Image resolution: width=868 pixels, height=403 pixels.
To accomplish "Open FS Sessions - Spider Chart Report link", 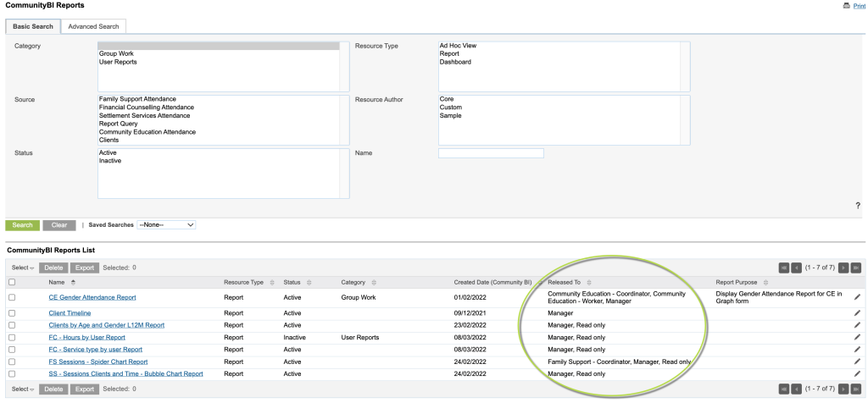I will point(98,362).
